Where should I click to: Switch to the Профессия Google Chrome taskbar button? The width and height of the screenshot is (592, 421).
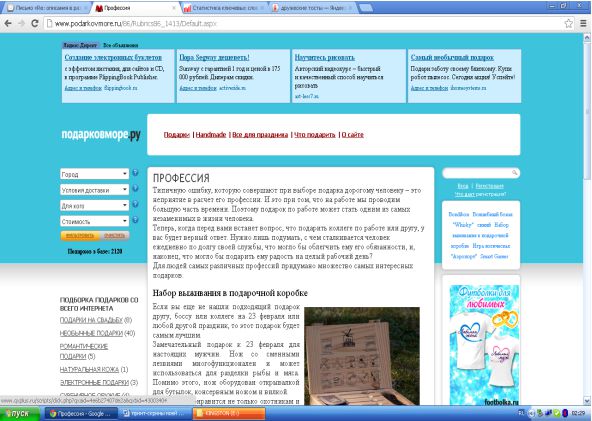[80, 413]
